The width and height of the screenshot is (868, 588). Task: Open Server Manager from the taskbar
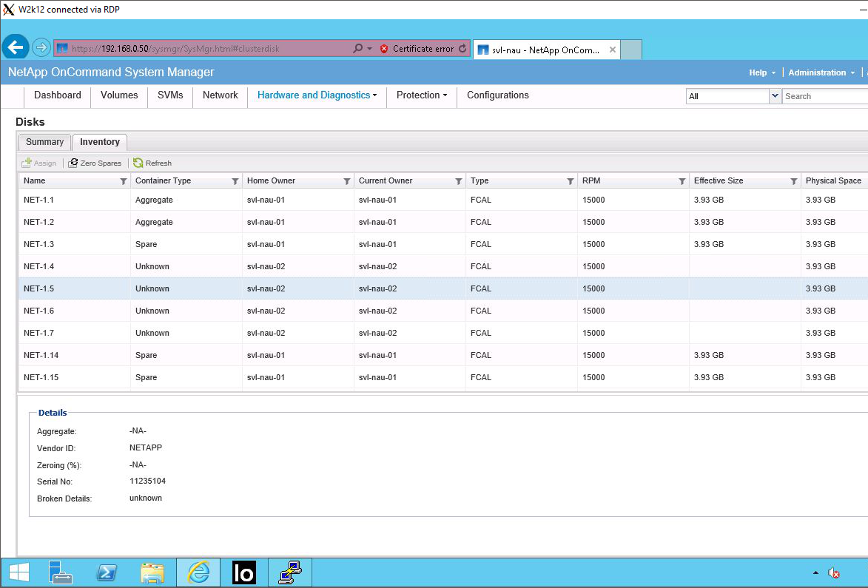tap(61, 572)
